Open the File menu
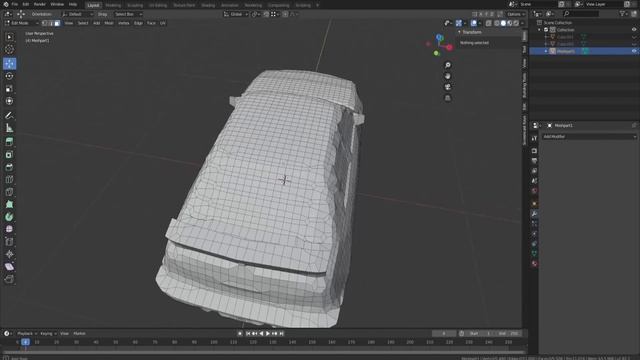The width and height of the screenshot is (640, 360). click(15, 4)
